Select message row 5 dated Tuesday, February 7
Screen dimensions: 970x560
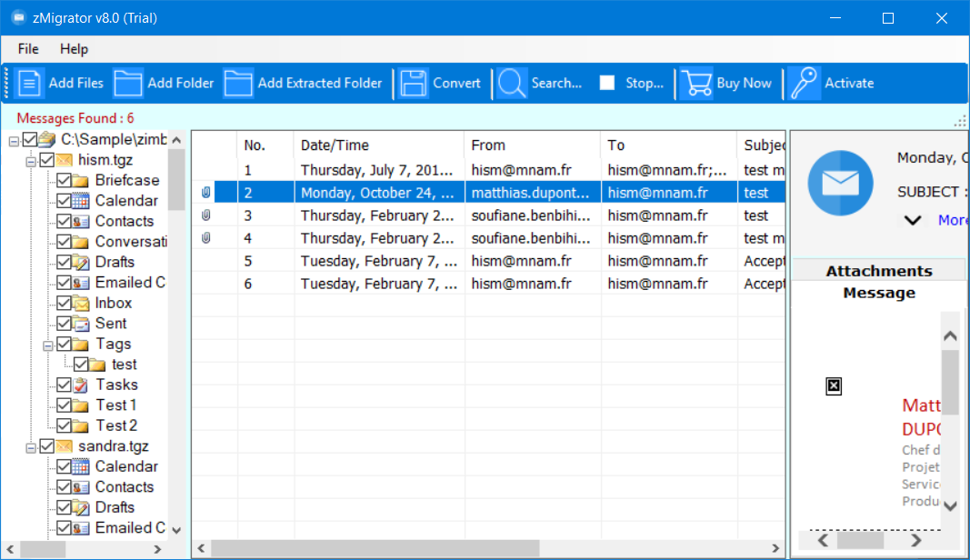(x=489, y=261)
